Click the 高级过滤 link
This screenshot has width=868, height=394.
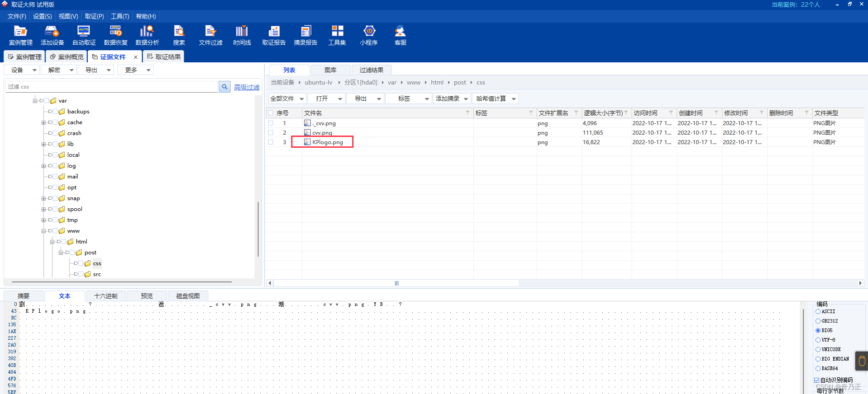tap(247, 87)
